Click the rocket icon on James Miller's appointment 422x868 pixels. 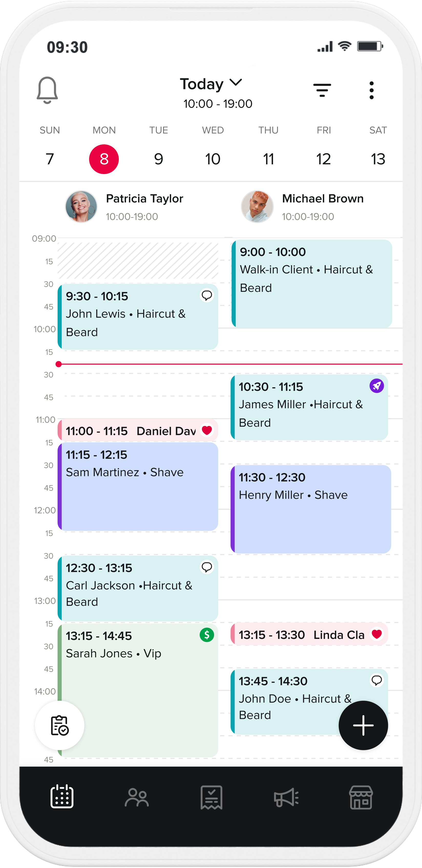tap(376, 386)
